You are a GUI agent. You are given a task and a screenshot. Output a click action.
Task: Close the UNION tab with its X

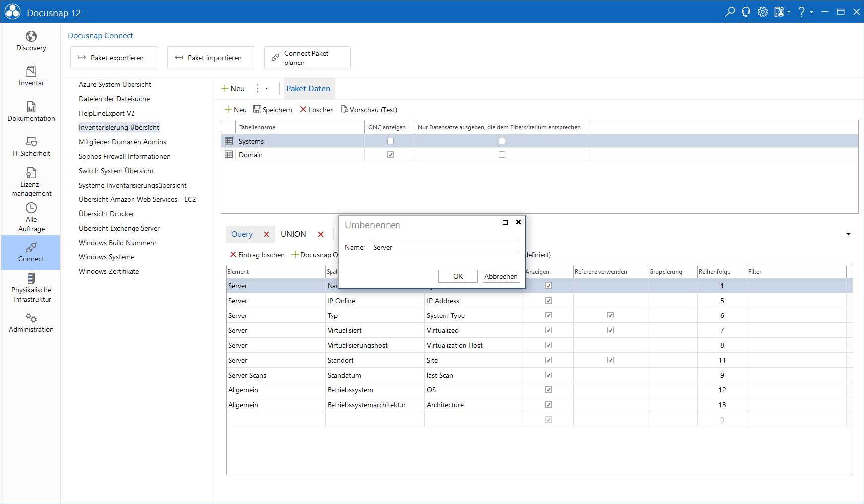[x=321, y=234]
